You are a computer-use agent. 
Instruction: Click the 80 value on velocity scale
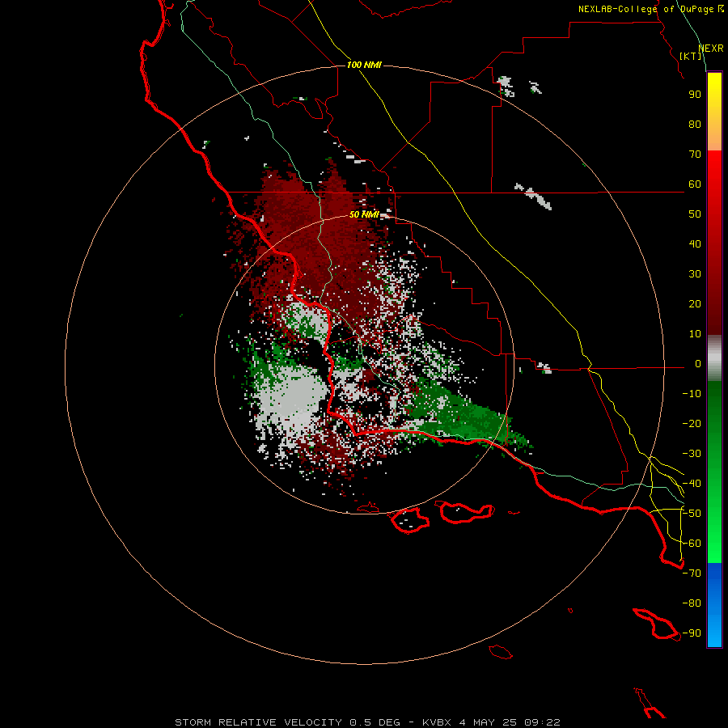click(x=695, y=125)
